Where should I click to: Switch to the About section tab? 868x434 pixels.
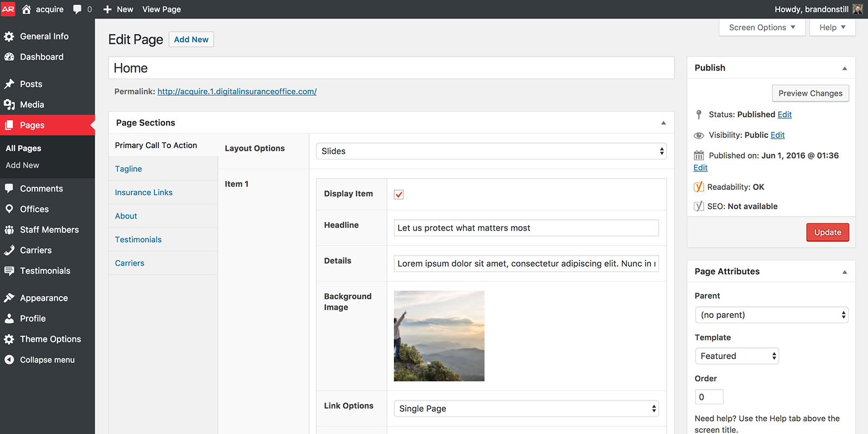click(x=163, y=216)
